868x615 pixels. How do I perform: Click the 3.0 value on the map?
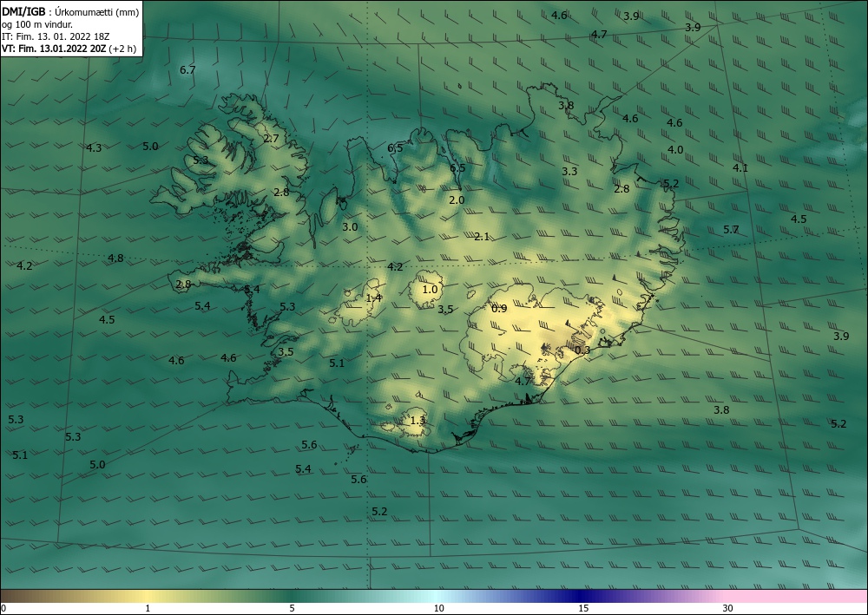350,227
